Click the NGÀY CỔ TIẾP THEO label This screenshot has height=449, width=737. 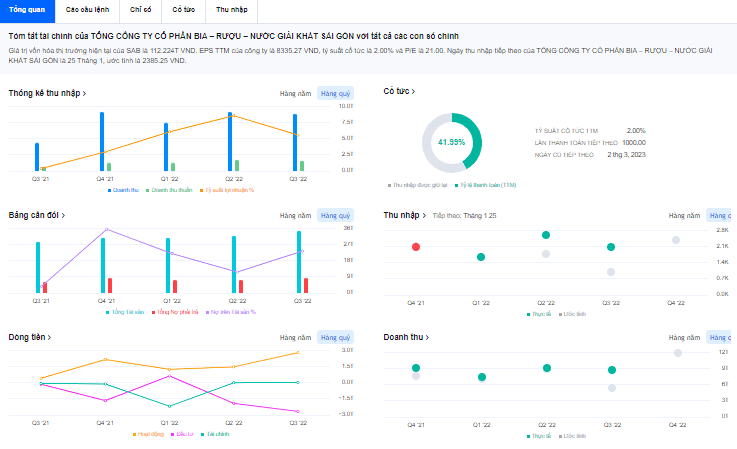coord(564,155)
